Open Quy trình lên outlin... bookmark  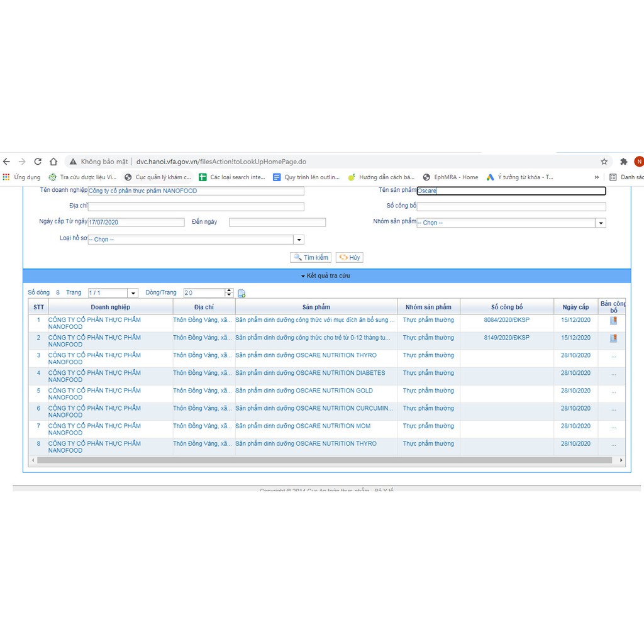point(306,177)
